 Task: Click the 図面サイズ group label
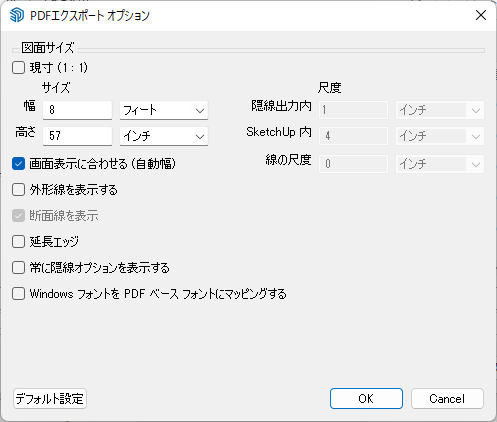(x=48, y=48)
